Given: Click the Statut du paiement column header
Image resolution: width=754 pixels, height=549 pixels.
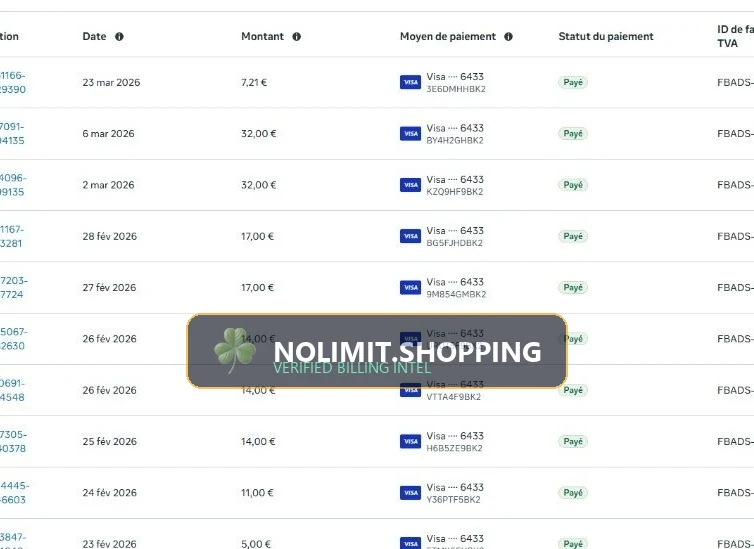Looking at the screenshot, I should coord(606,37).
